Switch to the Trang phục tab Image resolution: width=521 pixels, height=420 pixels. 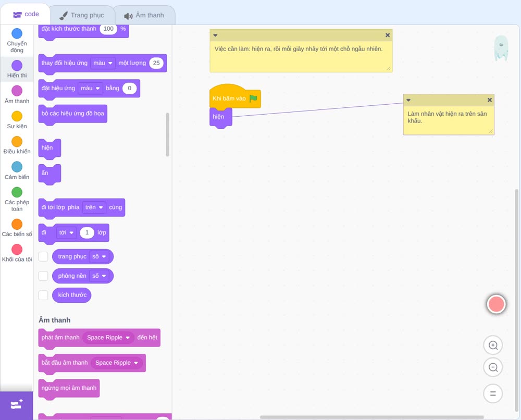tap(81, 15)
